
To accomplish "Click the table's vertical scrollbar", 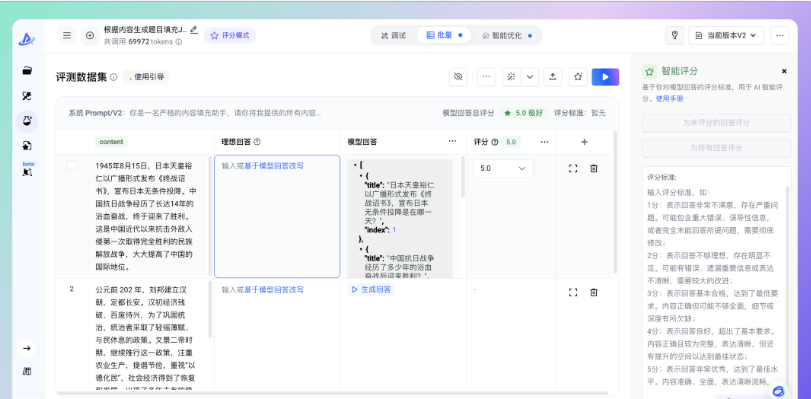I will [x=615, y=202].
